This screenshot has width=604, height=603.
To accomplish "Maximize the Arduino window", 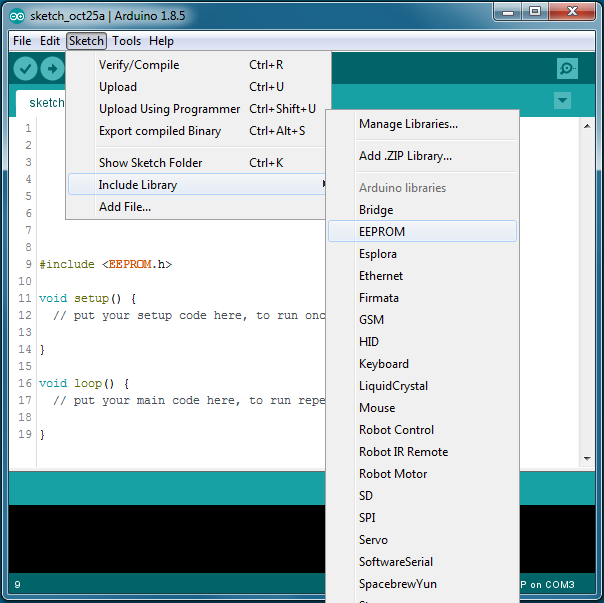I will click(535, 12).
